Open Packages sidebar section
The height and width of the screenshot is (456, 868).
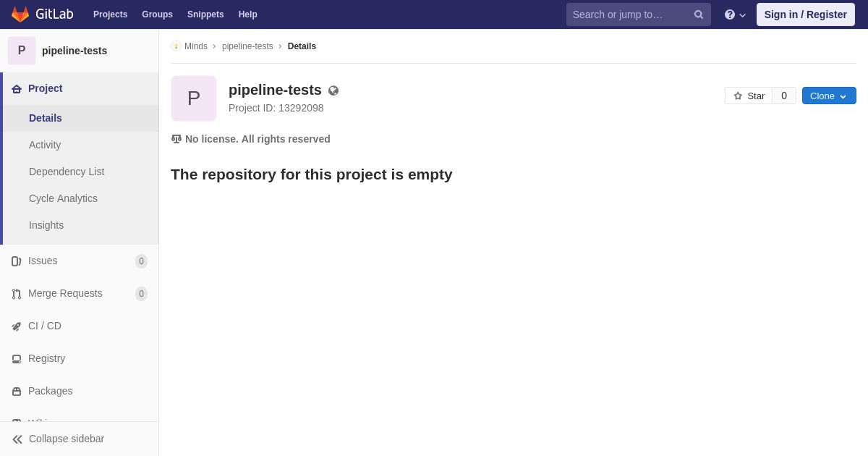(50, 391)
